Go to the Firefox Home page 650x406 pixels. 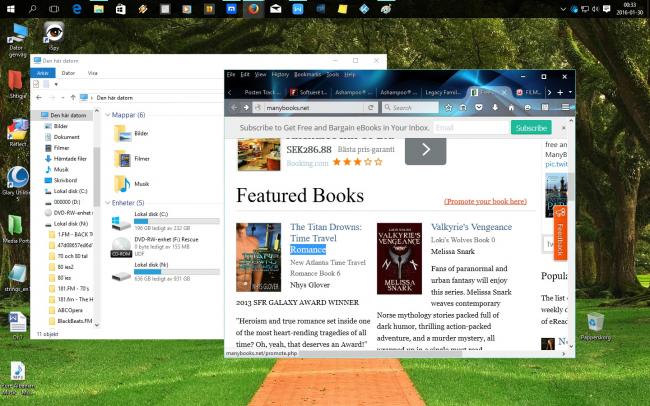[511, 107]
